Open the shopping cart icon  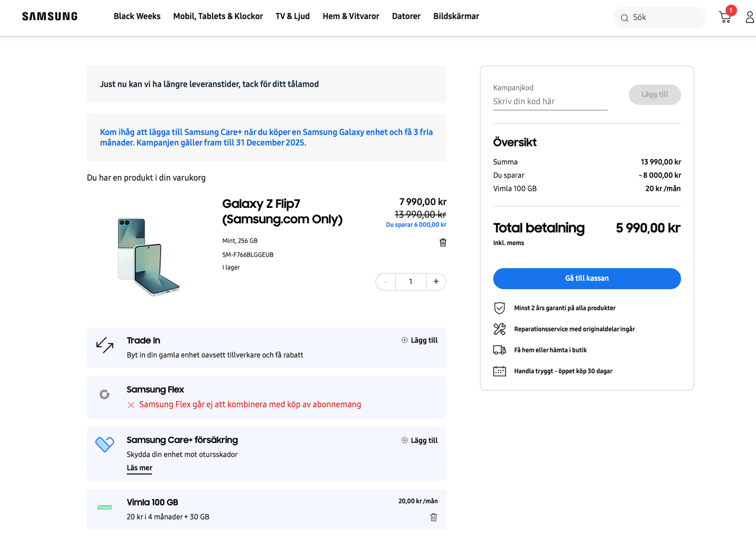coord(725,17)
